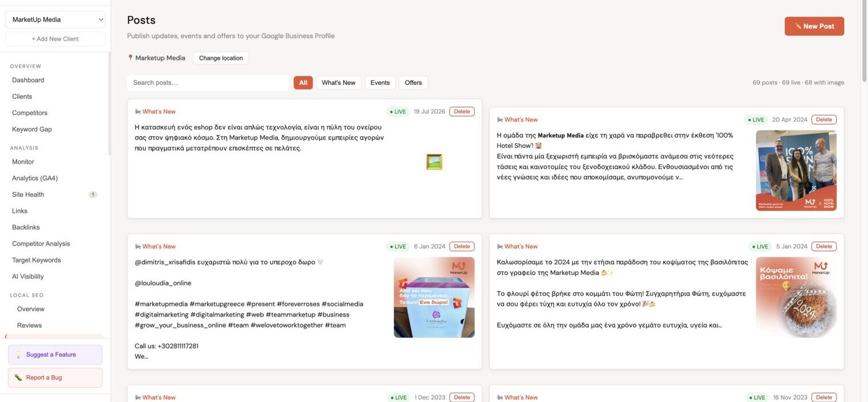This screenshot has width=868, height=402.
Task: Click the Add New Client button
Action: [55, 39]
